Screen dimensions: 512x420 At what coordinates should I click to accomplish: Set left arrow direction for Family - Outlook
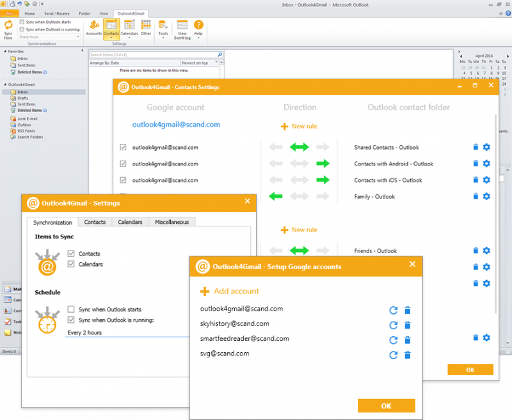pyautogui.click(x=276, y=196)
